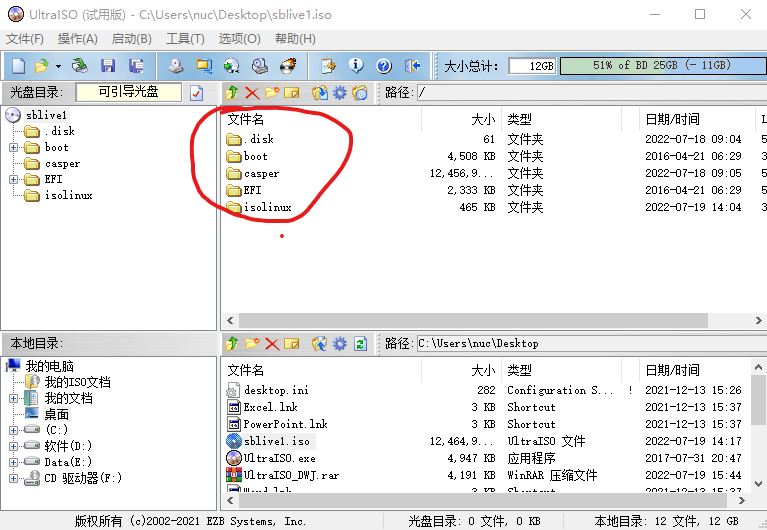Click the Open CD/DVD disc icon
Screen dimensions: 767x530
tap(79, 66)
